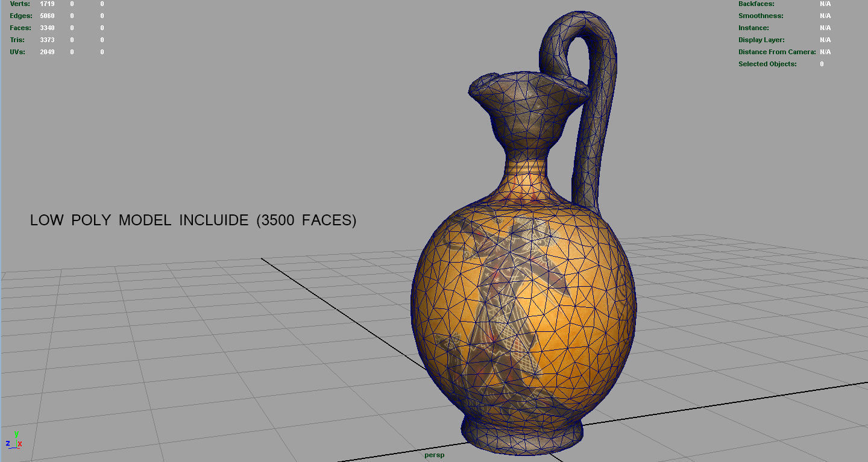Click the UVs count 2049

pyautogui.click(x=47, y=52)
